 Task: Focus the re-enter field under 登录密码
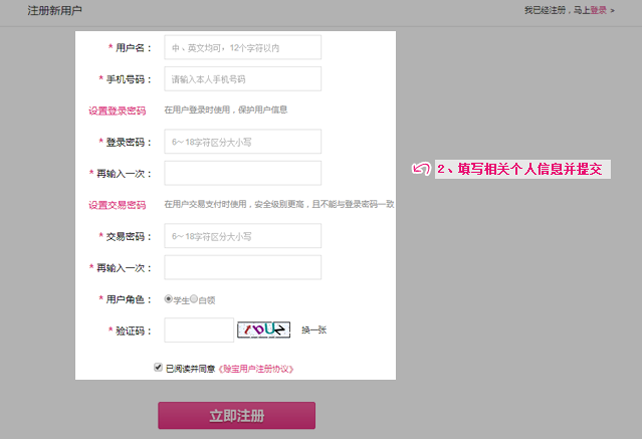click(243, 173)
